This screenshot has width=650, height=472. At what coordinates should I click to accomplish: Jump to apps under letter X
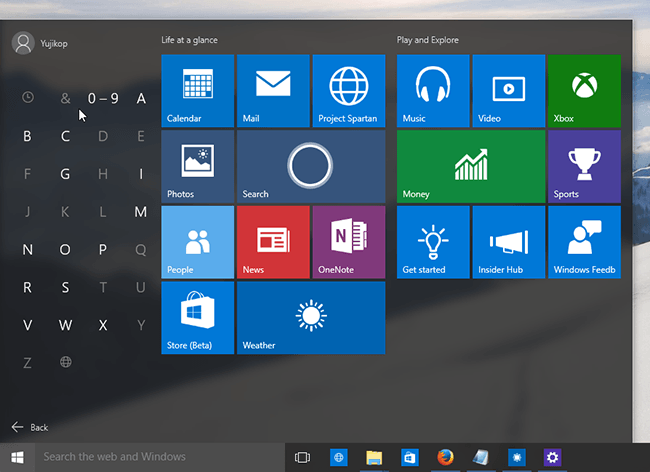(103, 325)
